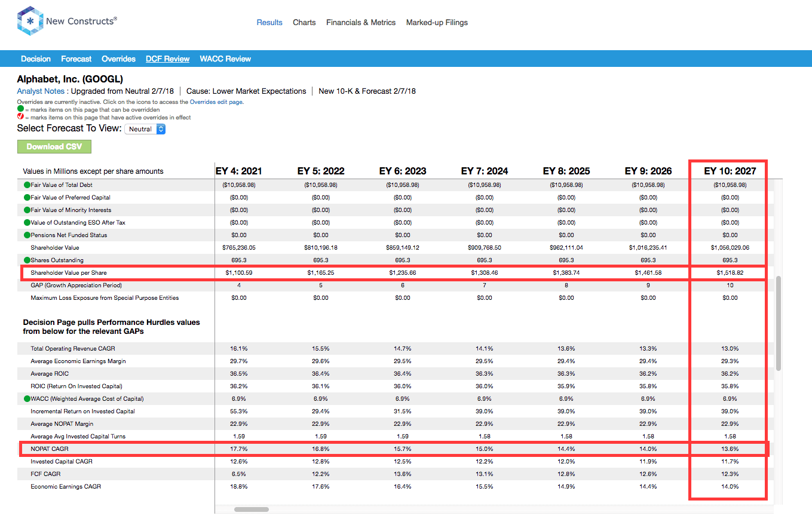Click green override dot for Fair Value of Total Debt
812x528 pixels.
[x=27, y=185]
